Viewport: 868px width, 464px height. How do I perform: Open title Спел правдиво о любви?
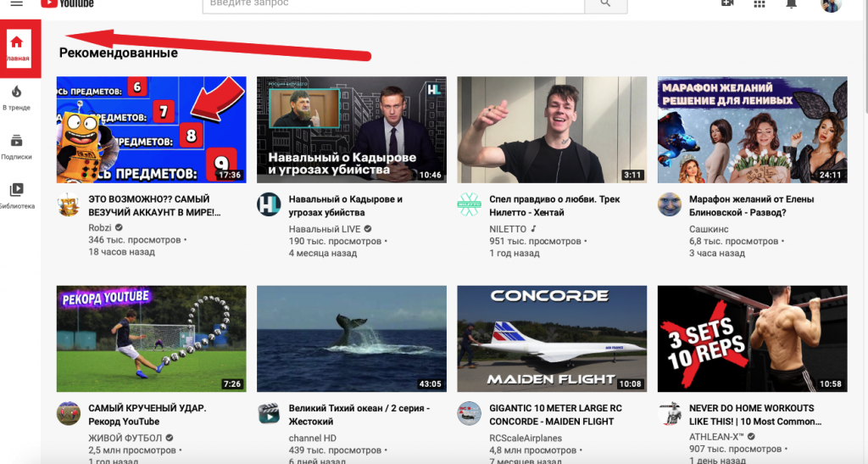554,205
